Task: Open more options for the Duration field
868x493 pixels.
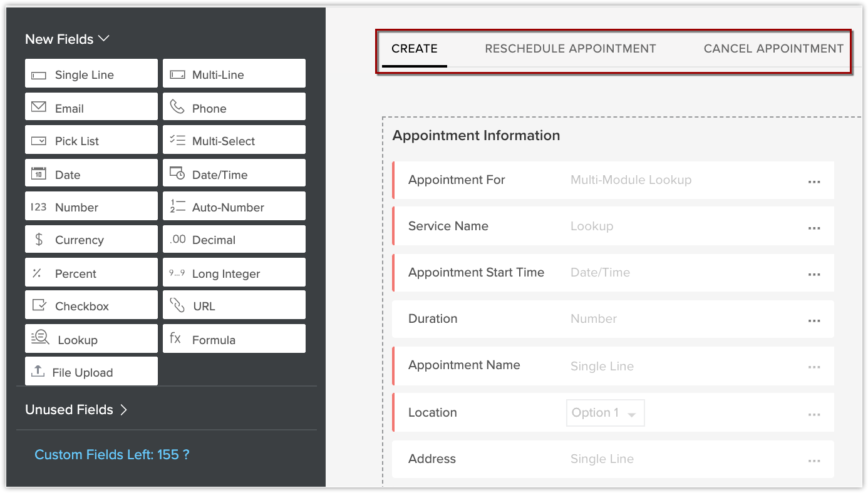Action: coord(814,320)
